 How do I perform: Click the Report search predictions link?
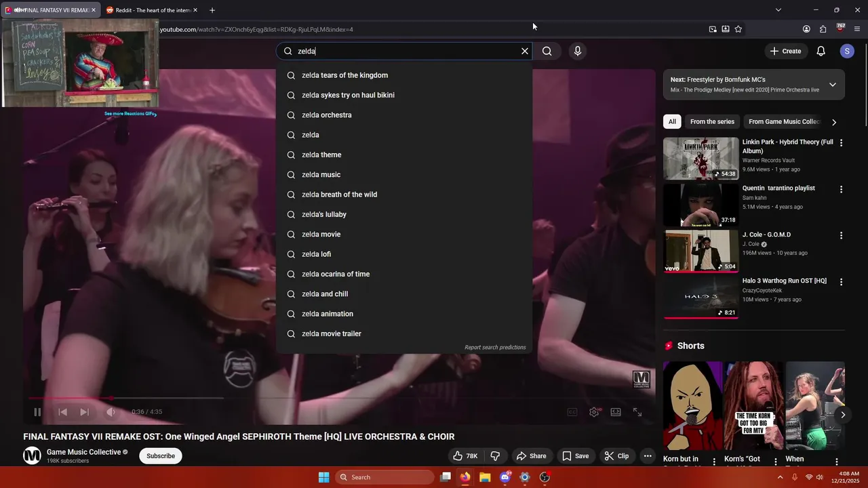(495, 348)
